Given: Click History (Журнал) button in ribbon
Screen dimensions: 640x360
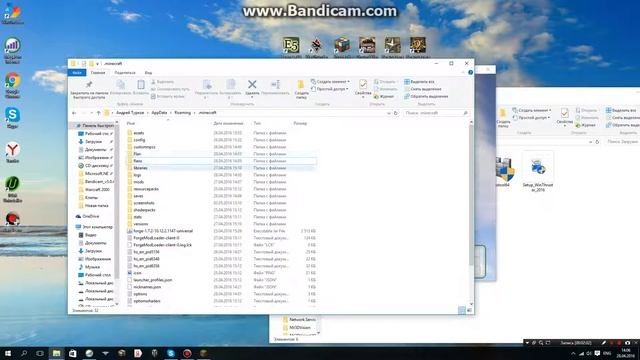Looking at the screenshot, I should 384,96.
